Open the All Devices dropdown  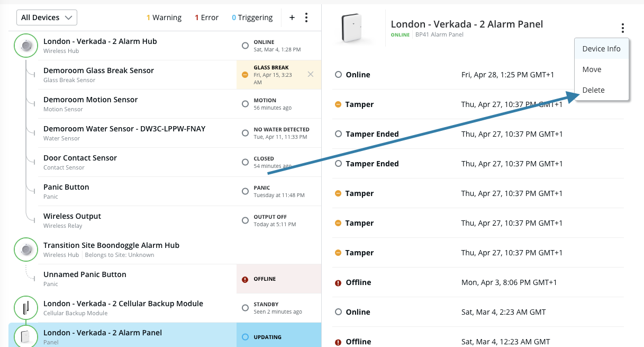(x=47, y=17)
